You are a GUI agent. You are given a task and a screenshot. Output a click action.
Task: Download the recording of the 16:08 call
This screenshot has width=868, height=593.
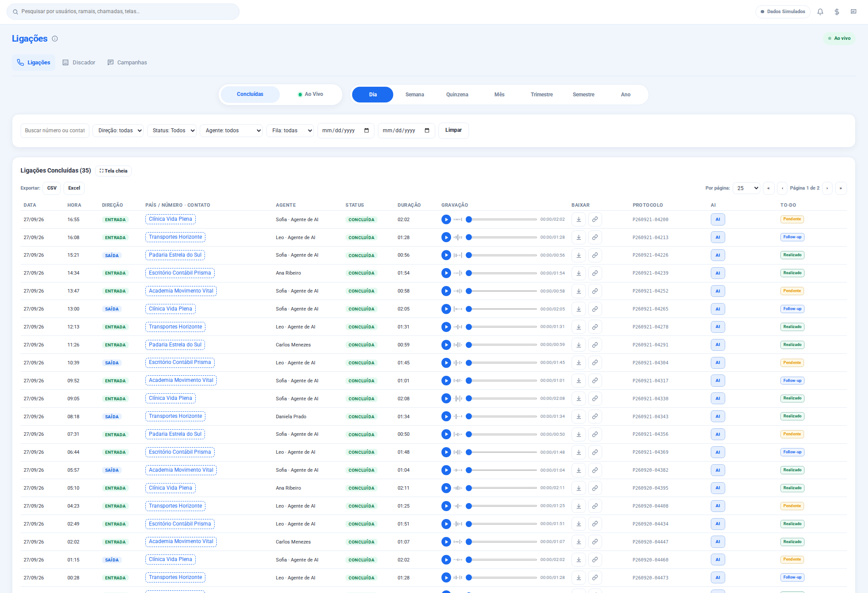(579, 237)
